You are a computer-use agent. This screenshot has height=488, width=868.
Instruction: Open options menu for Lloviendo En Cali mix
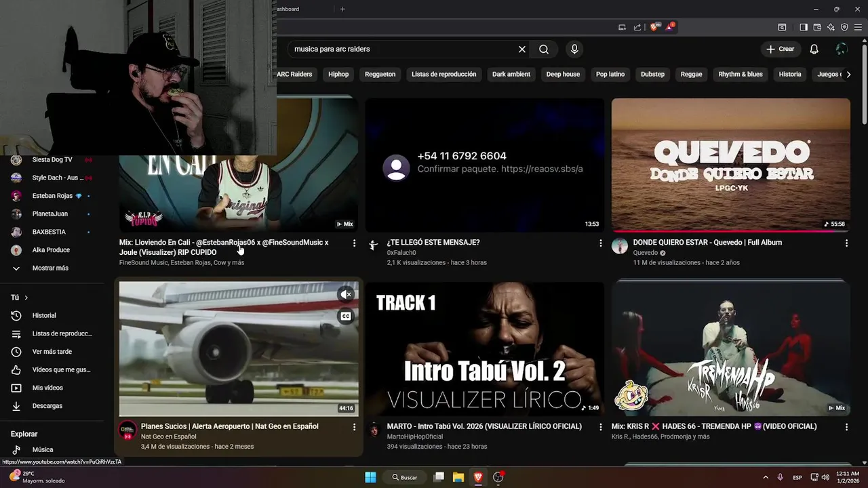[x=354, y=243]
